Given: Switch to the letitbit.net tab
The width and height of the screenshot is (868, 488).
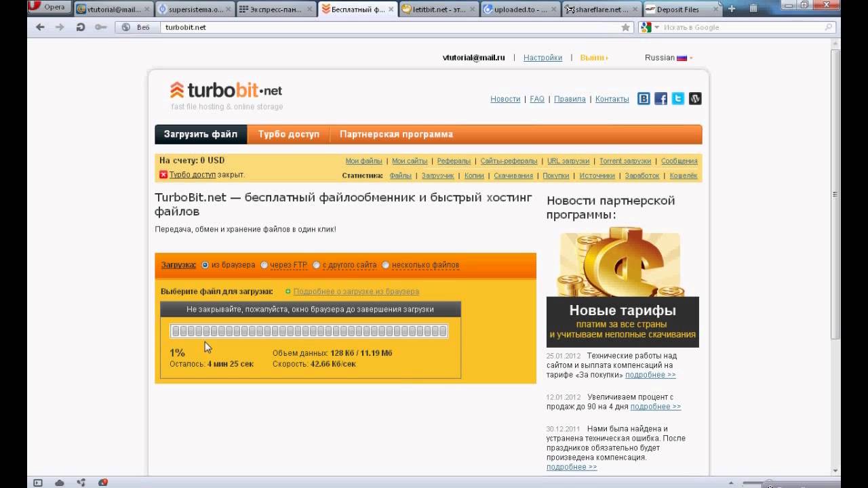Looking at the screenshot, I should [438, 9].
